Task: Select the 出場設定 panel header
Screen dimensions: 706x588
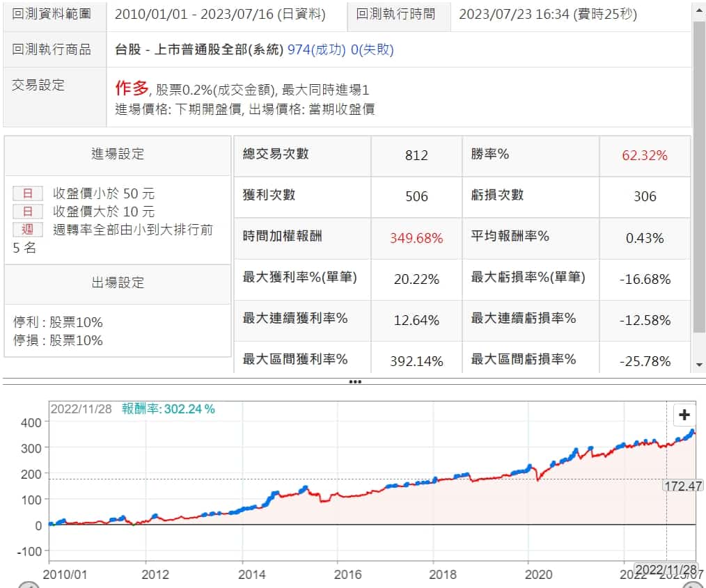Action: [x=118, y=283]
